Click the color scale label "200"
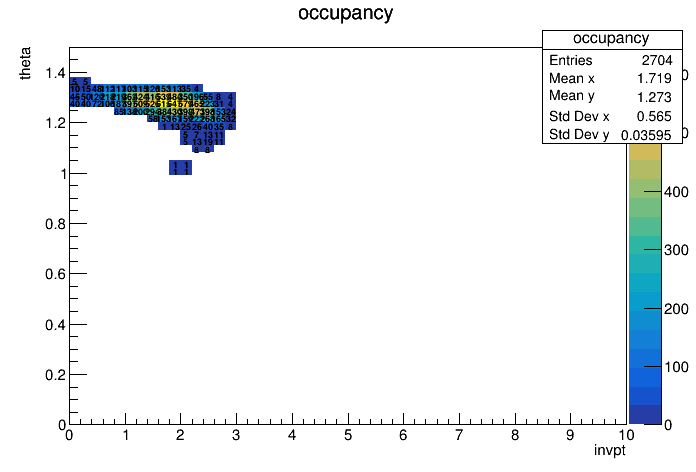This screenshot has width=696, height=472. coord(676,309)
